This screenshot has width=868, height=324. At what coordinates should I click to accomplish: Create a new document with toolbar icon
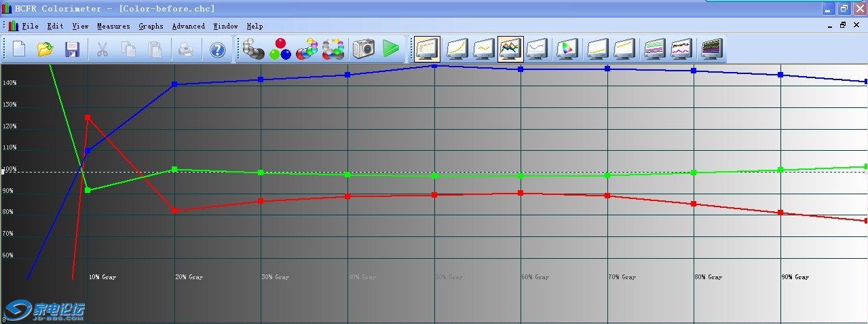pyautogui.click(x=19, y=49)
